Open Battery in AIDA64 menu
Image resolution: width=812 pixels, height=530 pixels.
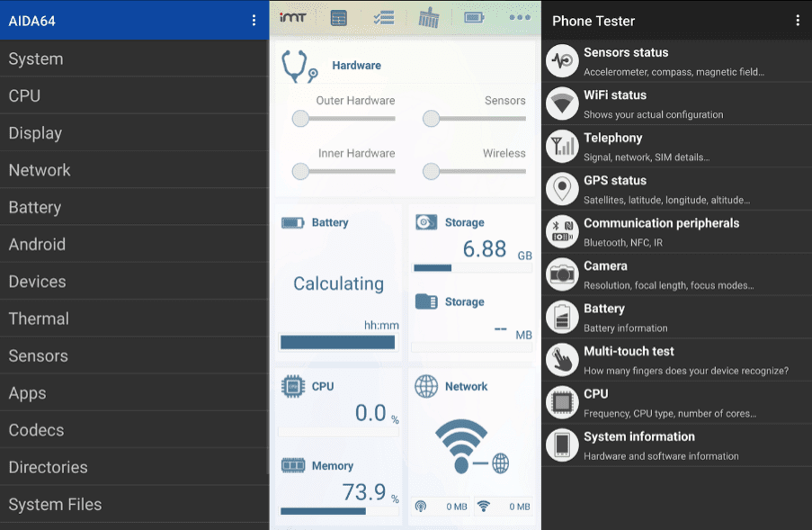(134, 207)
